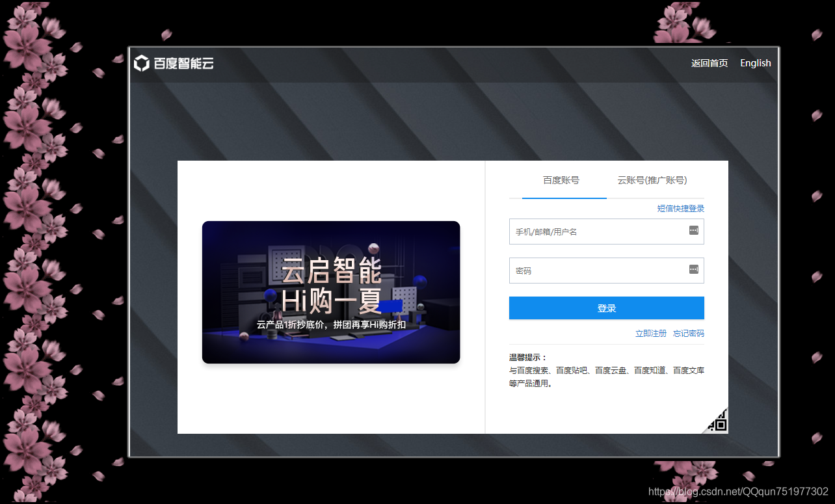Click the Baidu AI Cloud logo
The width and height of the screenshot is (835, 504).
point(174,63)
